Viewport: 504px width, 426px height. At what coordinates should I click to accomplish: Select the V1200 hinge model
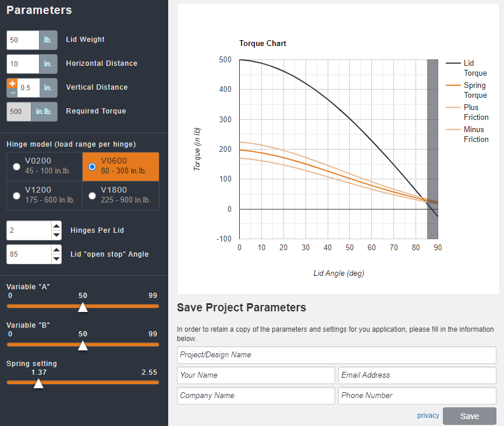(x=16, y=196)
